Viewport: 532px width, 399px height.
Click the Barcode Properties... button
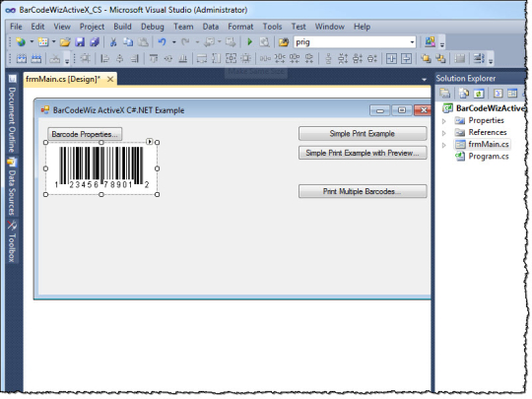pyautogui.click(x=85, y=134)
